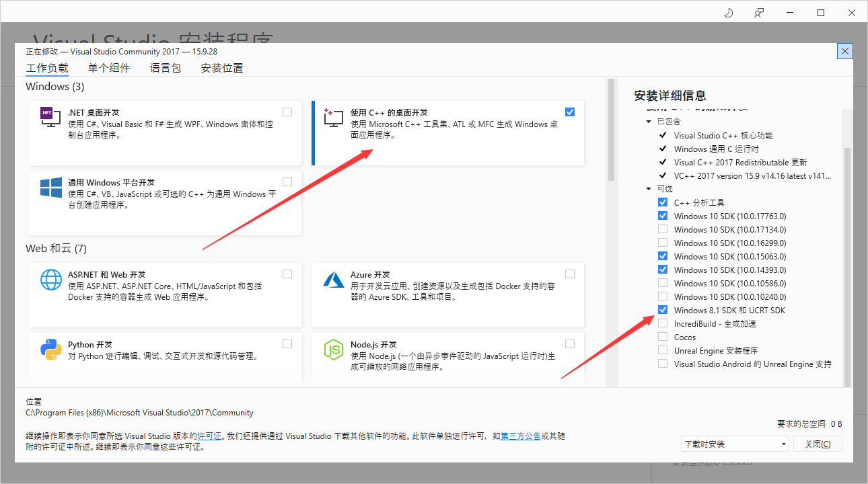Viewport: 868px width, 484px height.
Task: Uncheck the 使用 C++ 的桌面开发 workload checkbox
Action: pyautogui.click(x=570, y=112)
